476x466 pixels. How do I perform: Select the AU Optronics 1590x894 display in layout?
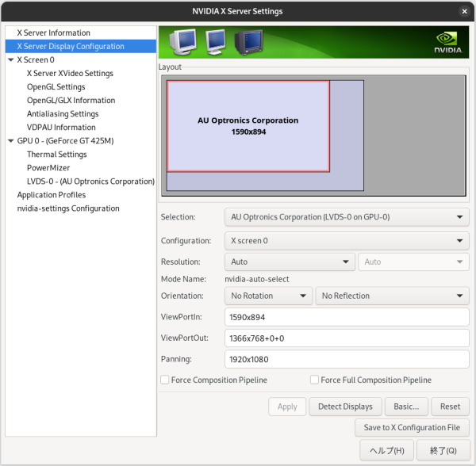pyautogui.click(x=248, y=126)
